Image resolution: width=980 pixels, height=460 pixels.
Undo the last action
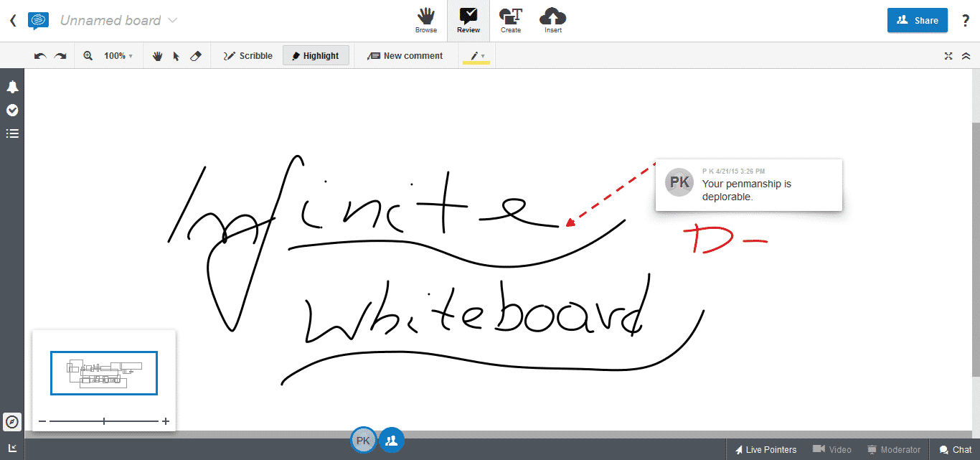[41, 55]
